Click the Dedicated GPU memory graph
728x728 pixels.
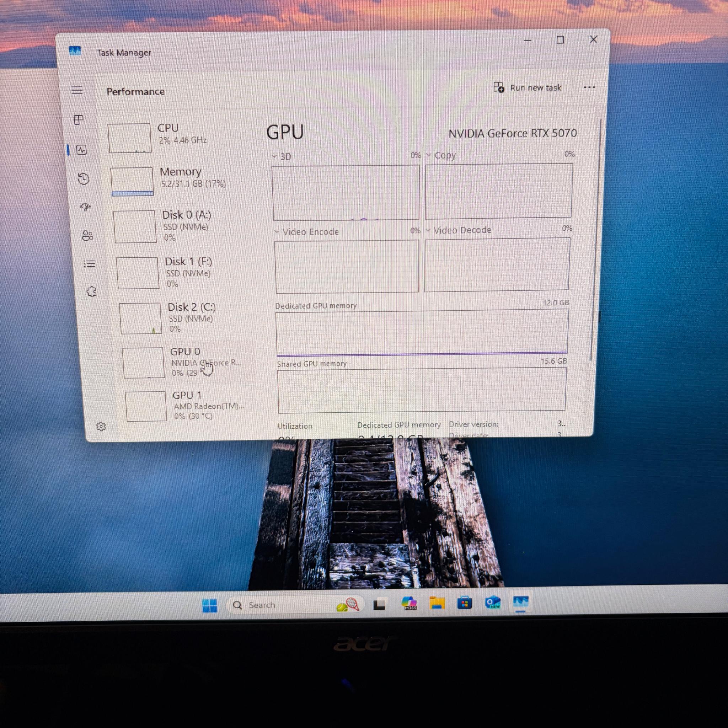pyautogui.click(x=422, y=333)
